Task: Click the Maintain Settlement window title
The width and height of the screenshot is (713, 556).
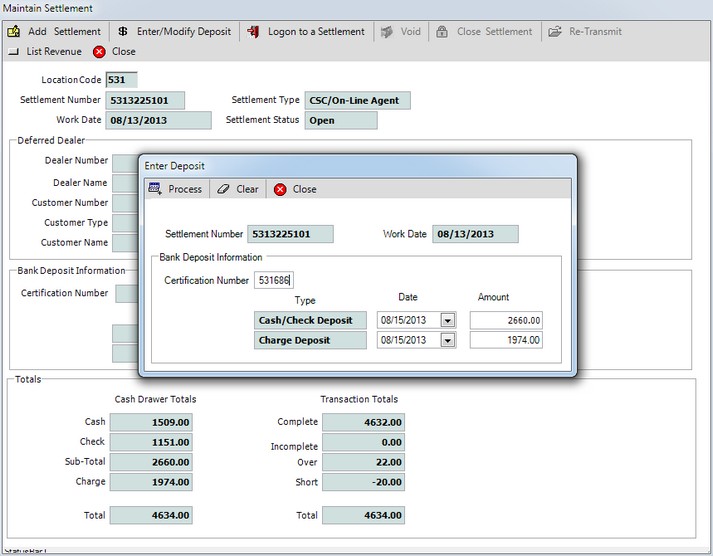Action: tap(48, 8)
